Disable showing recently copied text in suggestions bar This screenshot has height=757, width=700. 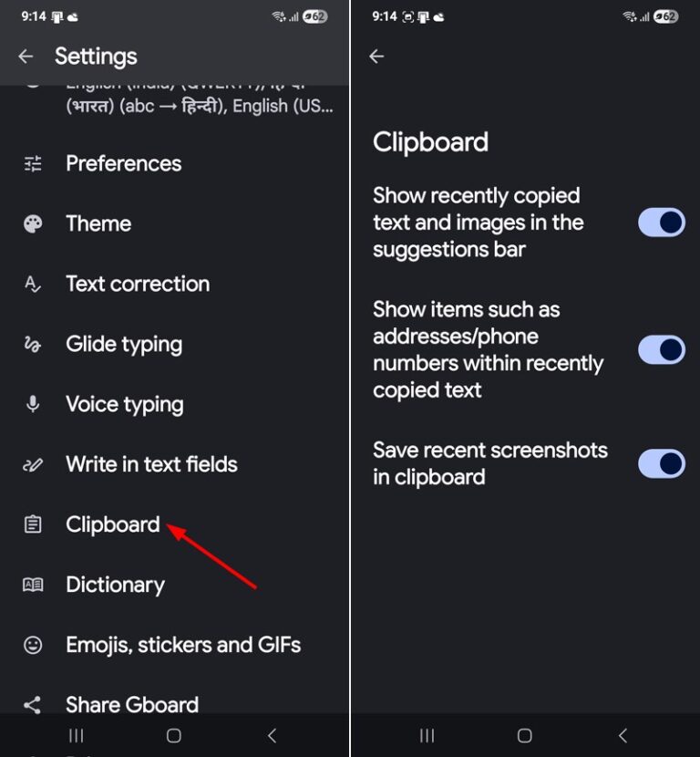[x=661, y=223]
